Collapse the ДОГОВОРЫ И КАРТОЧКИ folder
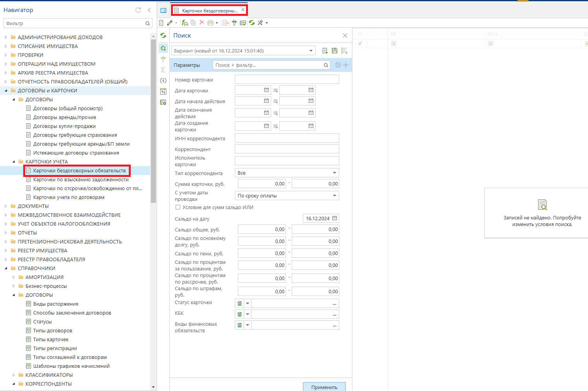This screenshot has height=391, width=588. click(x=6, y=90)
